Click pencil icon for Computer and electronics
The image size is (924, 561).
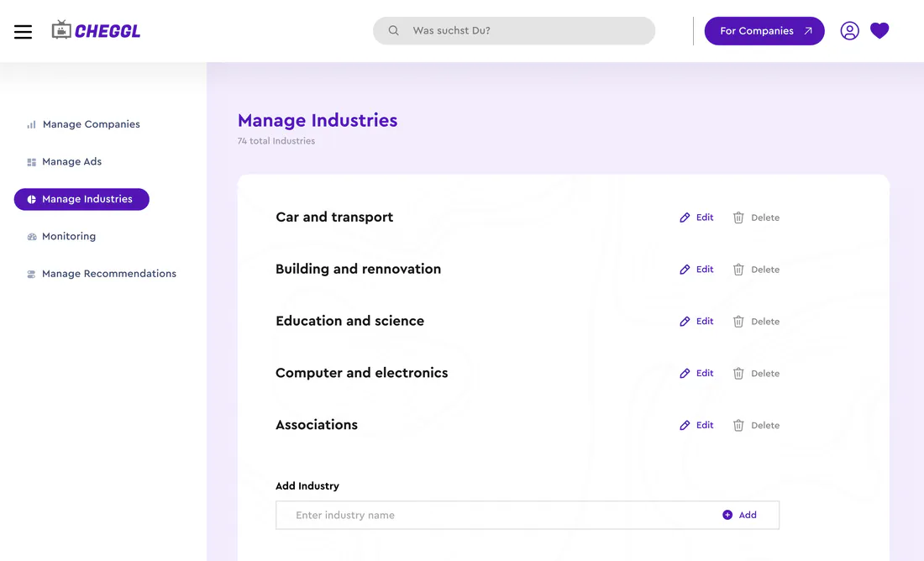[685, 373]
